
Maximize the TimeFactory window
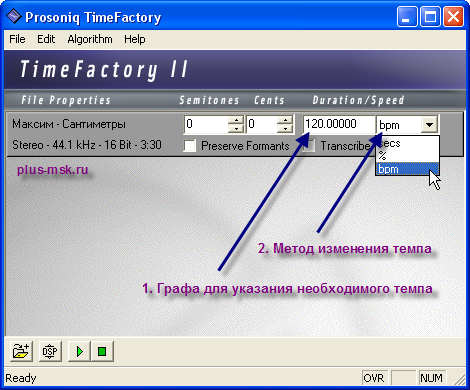[430, 16]
